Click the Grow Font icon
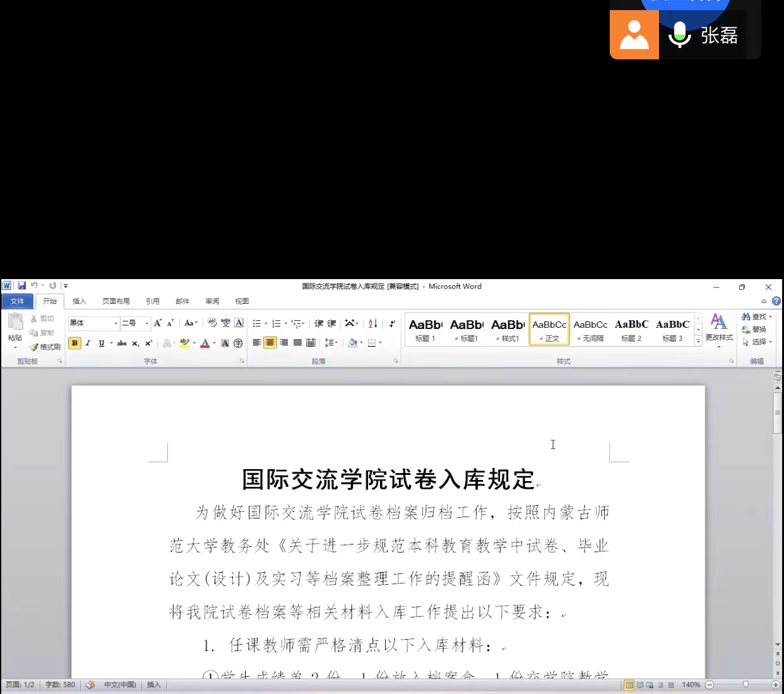 [158, 323]
